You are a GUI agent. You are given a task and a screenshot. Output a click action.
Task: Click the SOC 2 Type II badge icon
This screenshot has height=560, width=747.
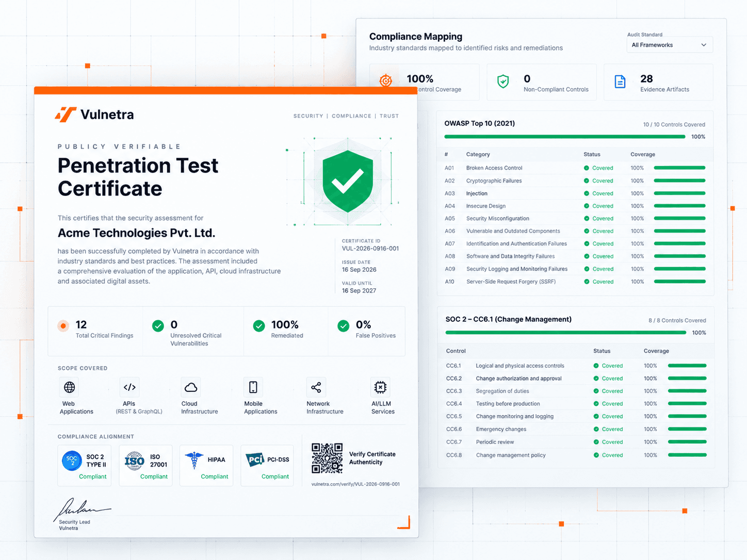(x=72, y=460)
